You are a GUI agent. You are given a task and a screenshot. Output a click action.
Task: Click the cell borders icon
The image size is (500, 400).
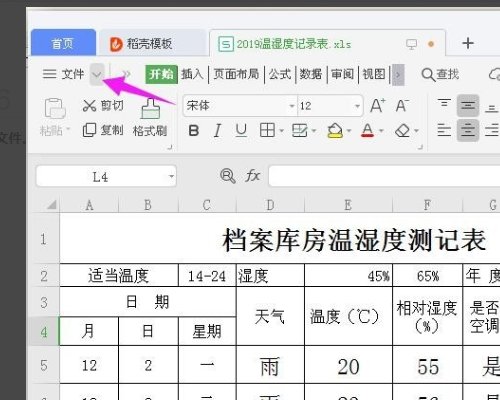(267, 130)
